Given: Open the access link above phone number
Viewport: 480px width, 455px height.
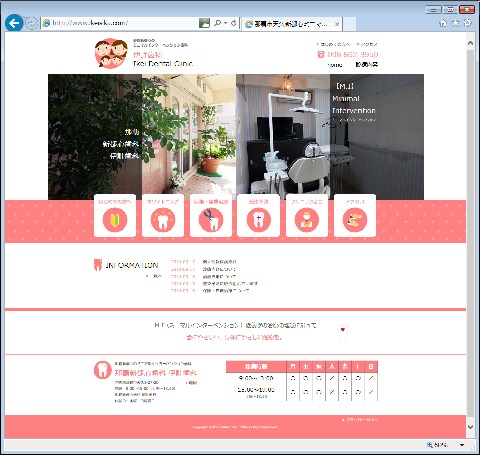Looking at the screenshot, I should tap(367, 44).
